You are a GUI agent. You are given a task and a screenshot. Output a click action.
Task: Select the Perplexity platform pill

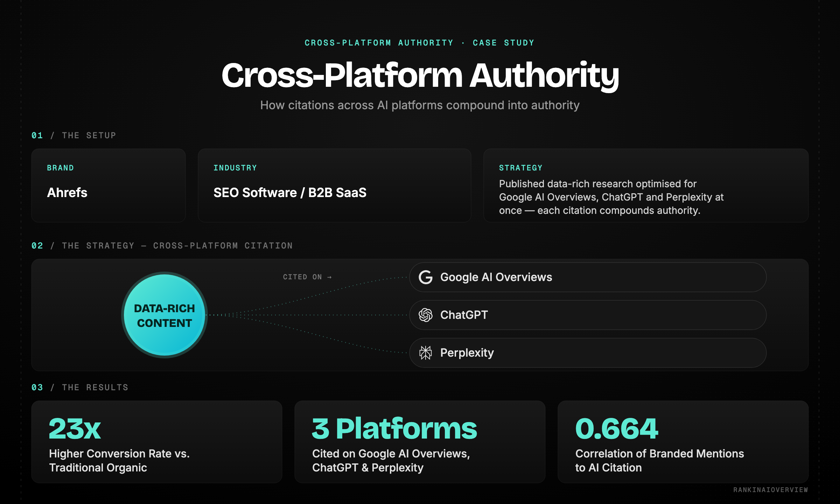588,353
